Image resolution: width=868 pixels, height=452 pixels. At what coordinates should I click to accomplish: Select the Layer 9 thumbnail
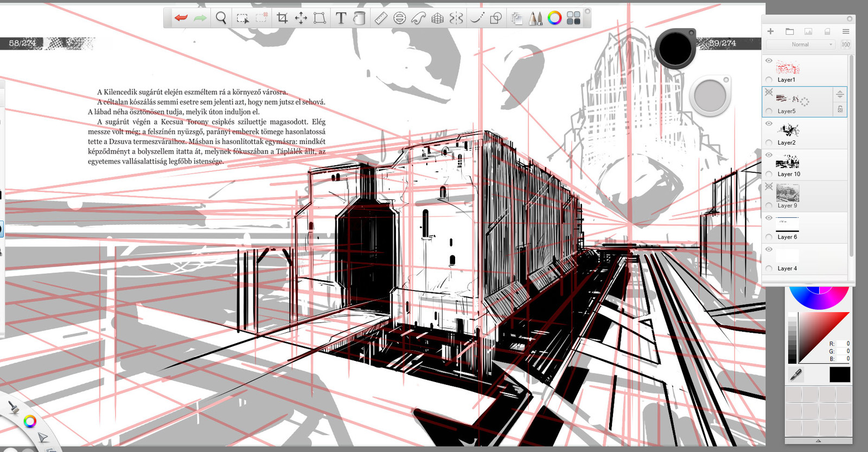[x=788, y=193]
